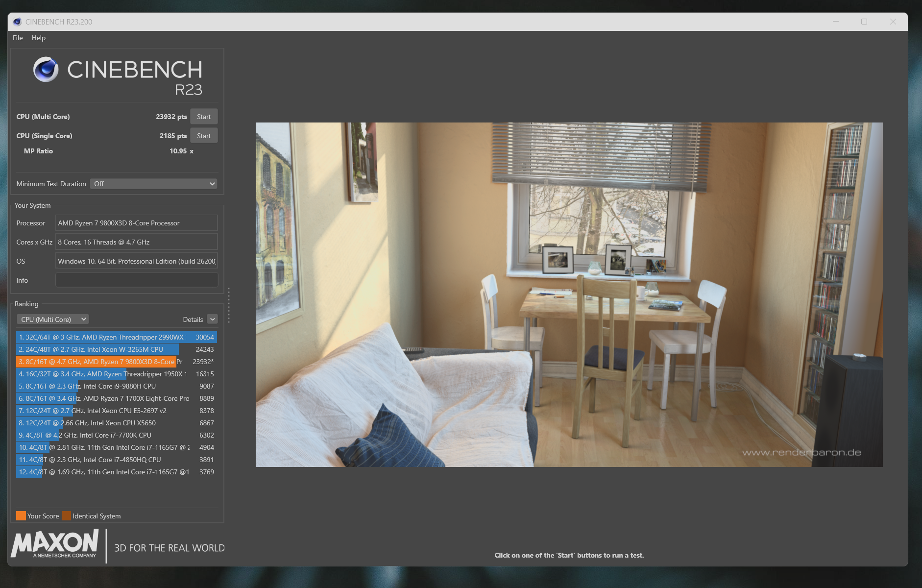The width and height of the screenshot is (922, 588).
Task: Click the MP Ratio value 10.95 x
Action: point(182,151)
